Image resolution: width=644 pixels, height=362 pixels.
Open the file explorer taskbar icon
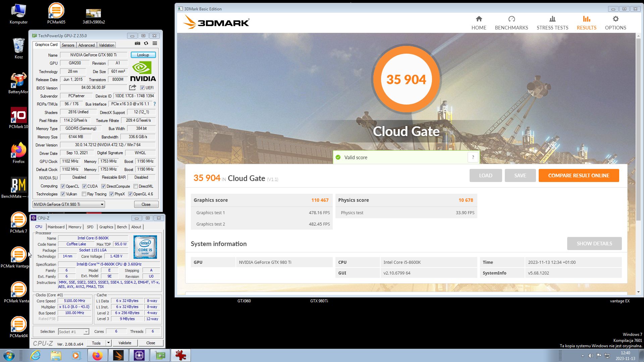point(56,355)
